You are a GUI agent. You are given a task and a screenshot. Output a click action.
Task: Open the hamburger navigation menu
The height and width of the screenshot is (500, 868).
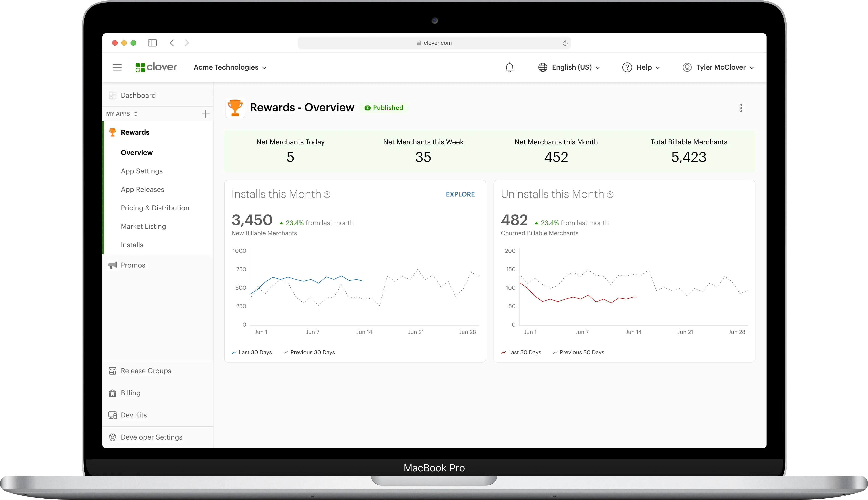pos(117,67)
